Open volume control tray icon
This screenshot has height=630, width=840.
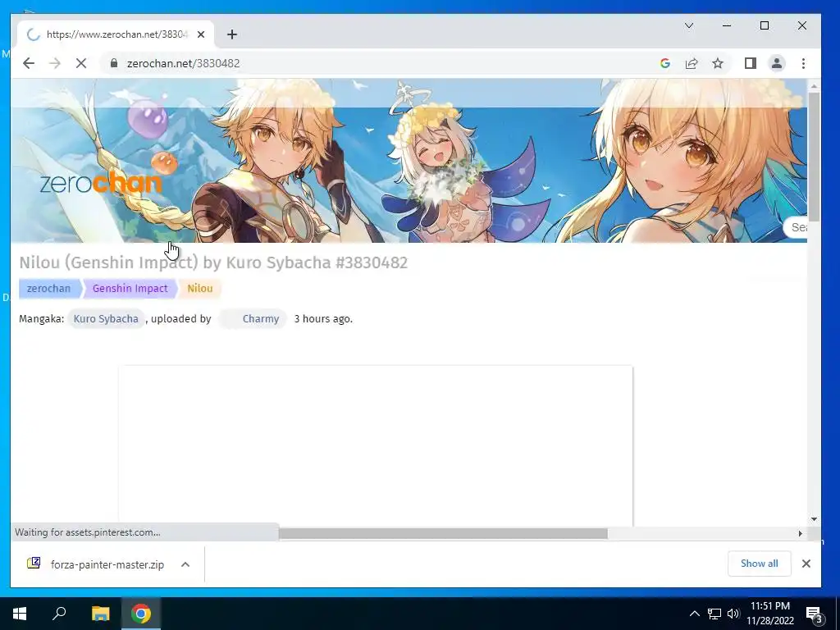tap(733, 614)
